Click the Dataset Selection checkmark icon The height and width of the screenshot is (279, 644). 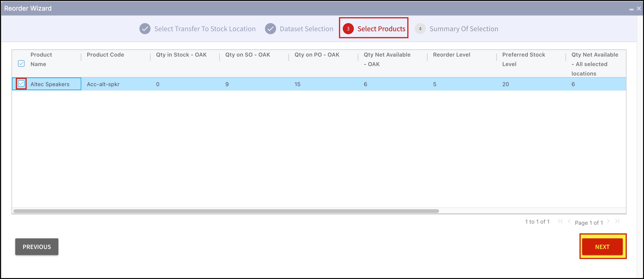tap(270, 29)
